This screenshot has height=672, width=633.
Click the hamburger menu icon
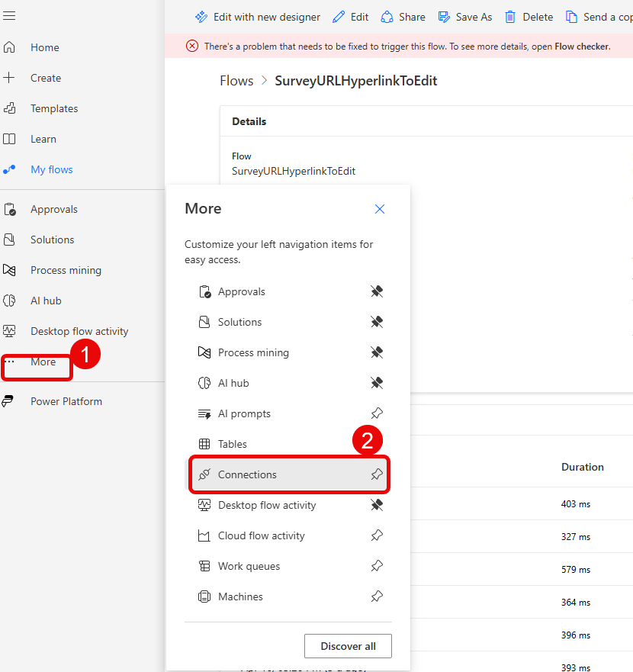click(9, 16)
